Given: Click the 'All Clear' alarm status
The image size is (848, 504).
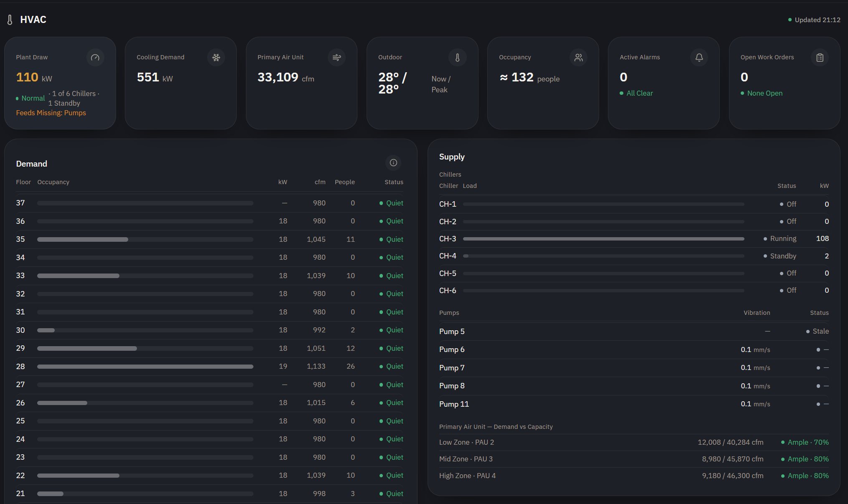Looking at the screenshot, I should [639, 93].
